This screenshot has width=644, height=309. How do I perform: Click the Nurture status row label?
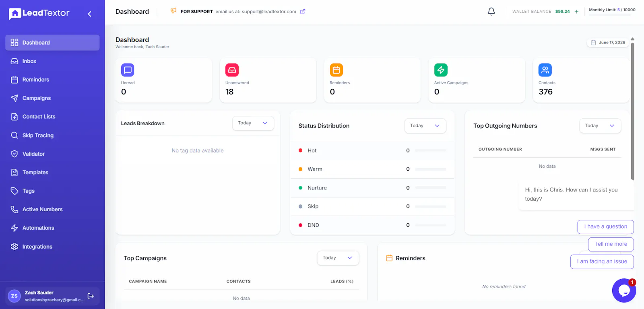pos(317,188)
